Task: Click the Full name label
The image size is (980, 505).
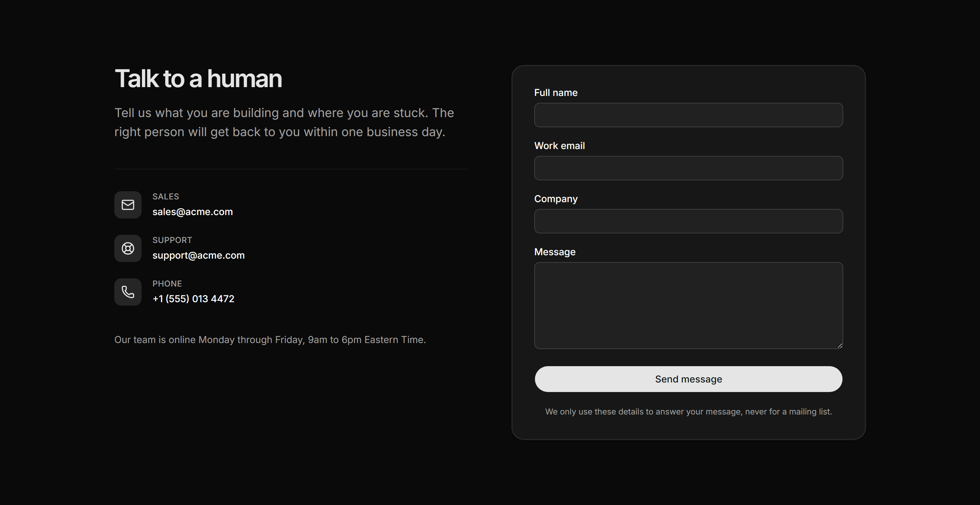Action: tap(556, 93)
